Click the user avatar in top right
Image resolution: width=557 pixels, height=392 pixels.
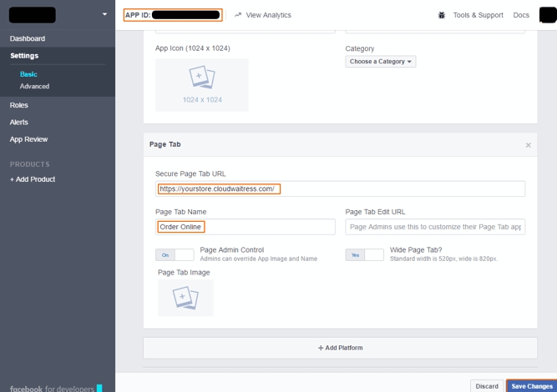click(x=547, y=15)
